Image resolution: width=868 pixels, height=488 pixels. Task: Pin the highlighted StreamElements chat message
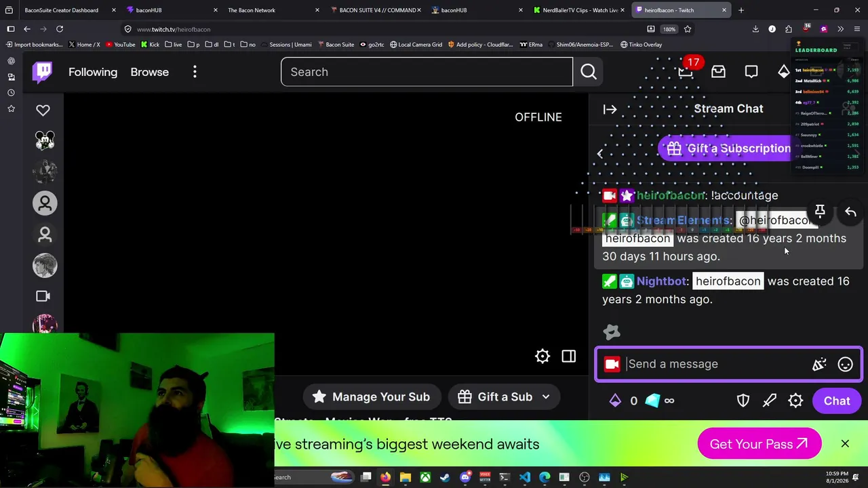[820, 212]
